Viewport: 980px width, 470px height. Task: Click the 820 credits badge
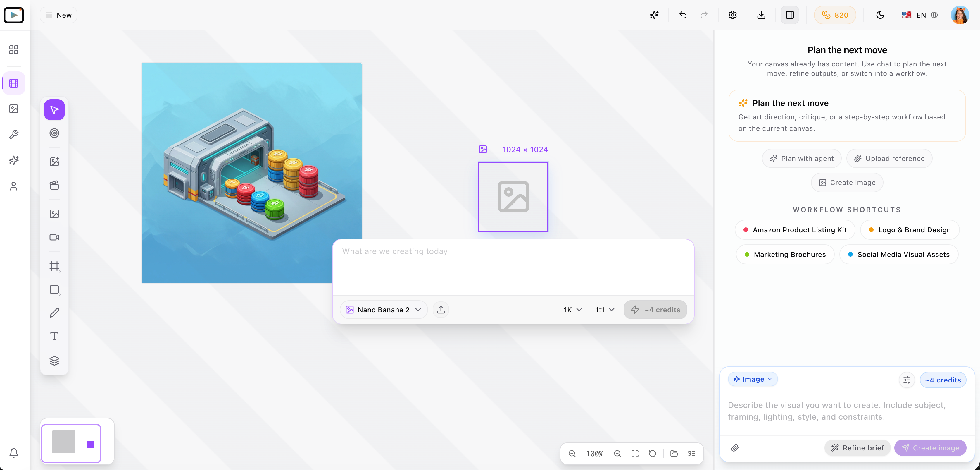[x=835, y=15]
